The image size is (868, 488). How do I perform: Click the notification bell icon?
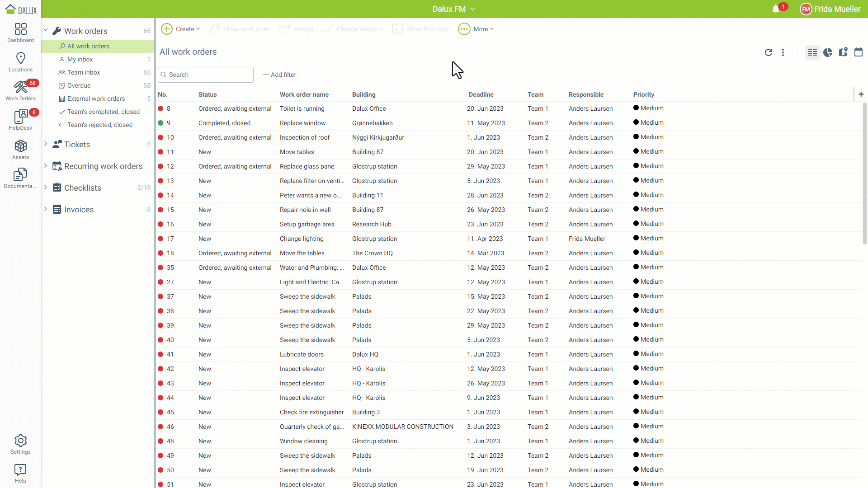coord(776,9)
